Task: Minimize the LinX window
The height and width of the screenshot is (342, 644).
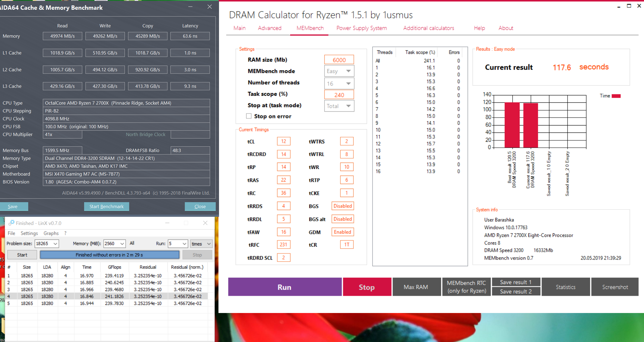Action: pos(167,223)
